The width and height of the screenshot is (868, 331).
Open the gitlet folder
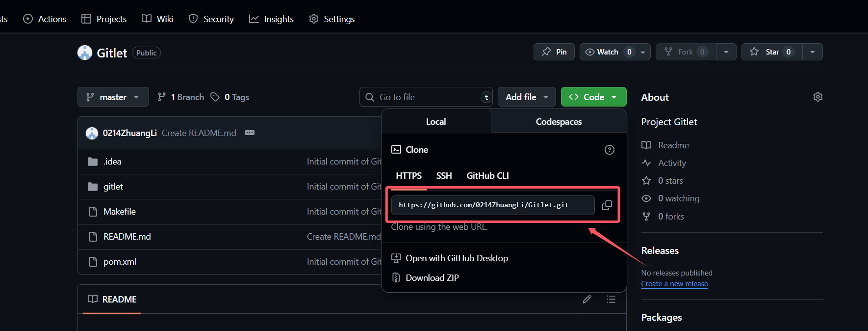(x=113, y=187)
